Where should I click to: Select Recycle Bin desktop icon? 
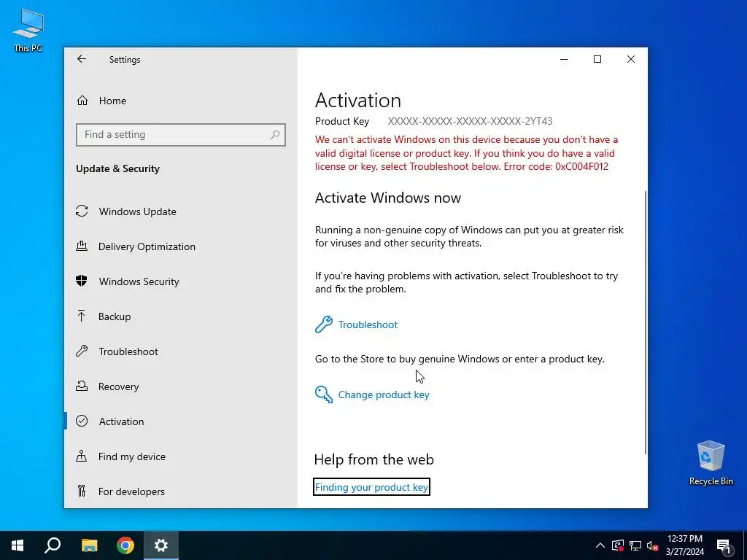click(x=711, y=463)
